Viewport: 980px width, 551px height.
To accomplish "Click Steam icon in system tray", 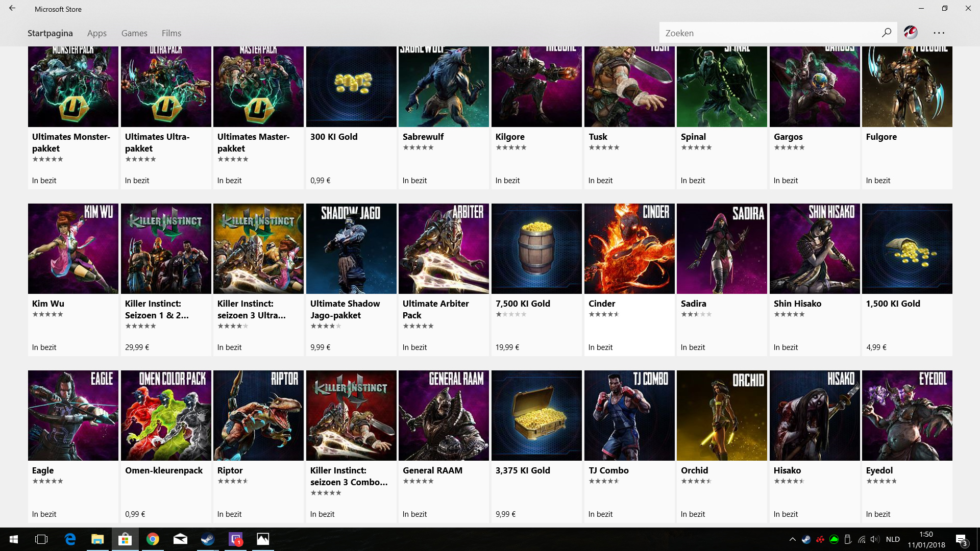I will pos(806,539).
